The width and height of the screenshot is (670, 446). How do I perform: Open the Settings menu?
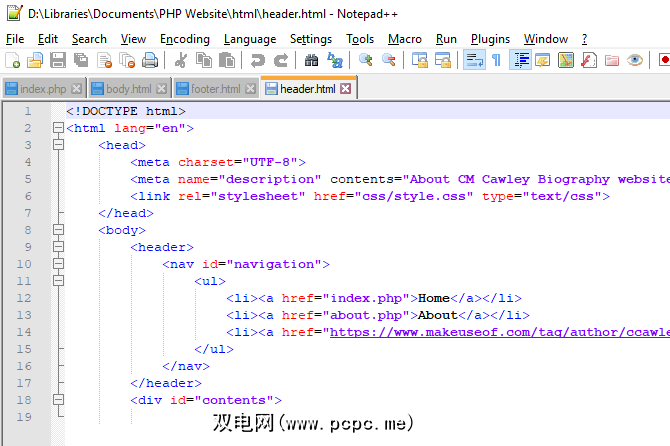(311, 39)
